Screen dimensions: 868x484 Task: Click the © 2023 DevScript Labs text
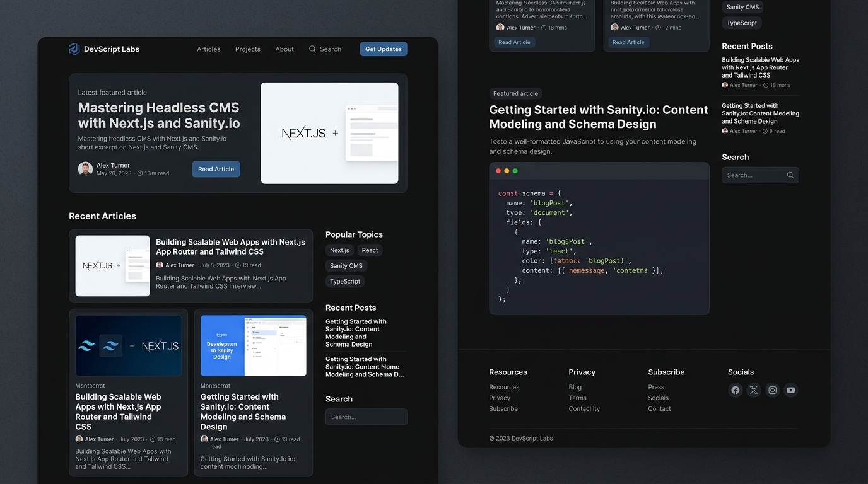click(x=521, y=438)
